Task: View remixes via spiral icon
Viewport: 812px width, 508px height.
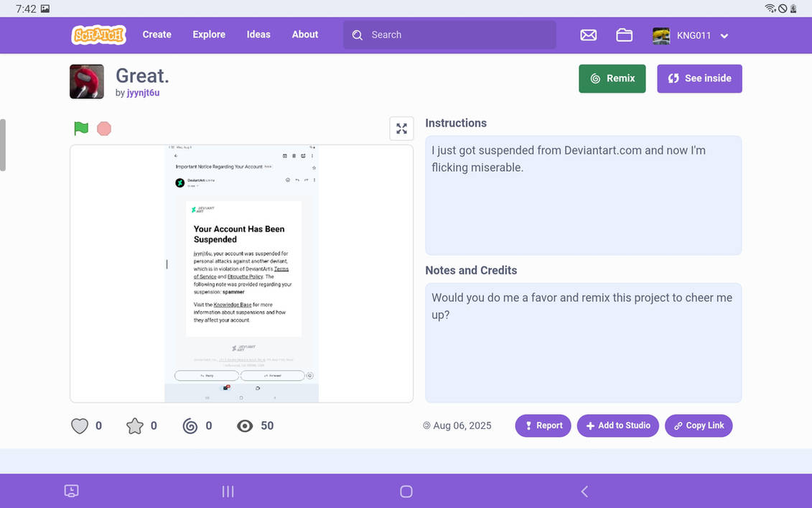Action: click(x=190, y=426)
